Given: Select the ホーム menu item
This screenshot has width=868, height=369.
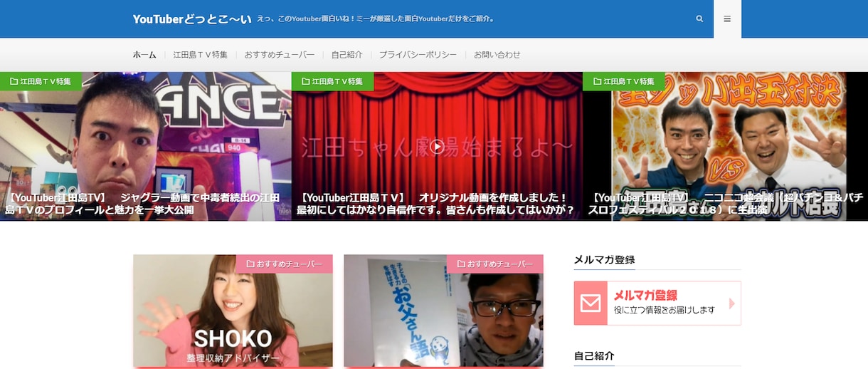Looking at the screenshot, I should click(144, 55).
